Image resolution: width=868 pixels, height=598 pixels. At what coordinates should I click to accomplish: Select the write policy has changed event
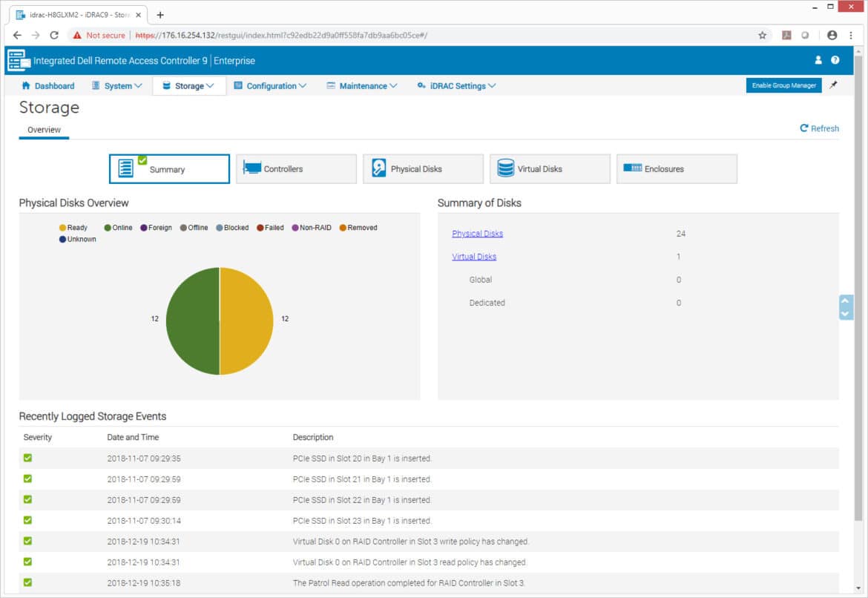click(x=411, y=541)
